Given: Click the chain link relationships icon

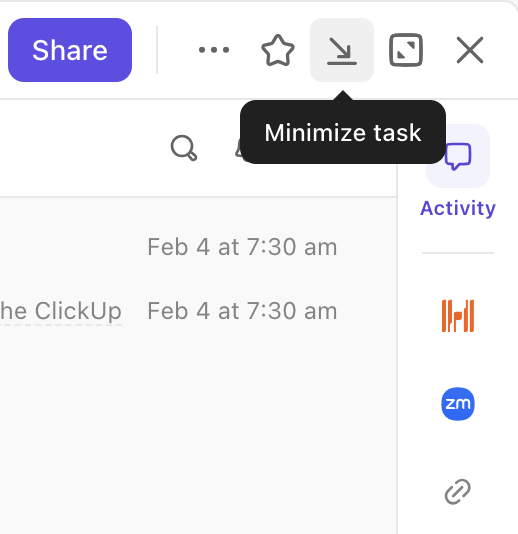Looking at the screenshot, I should click(458, 491).
